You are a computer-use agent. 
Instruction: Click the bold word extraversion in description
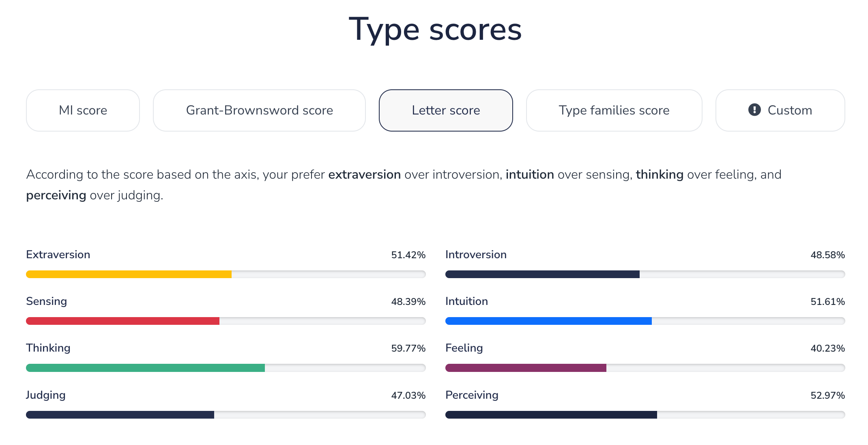point(364,175)
